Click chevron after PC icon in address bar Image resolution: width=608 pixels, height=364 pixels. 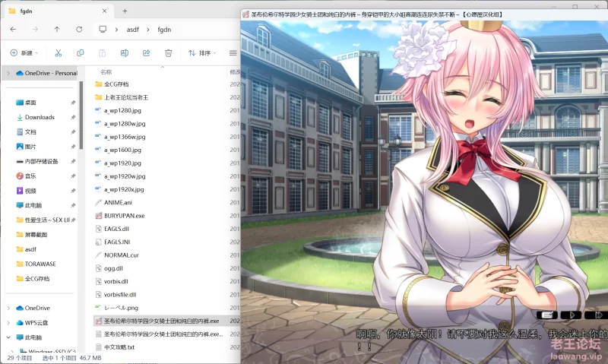click(x=116, y=30)
